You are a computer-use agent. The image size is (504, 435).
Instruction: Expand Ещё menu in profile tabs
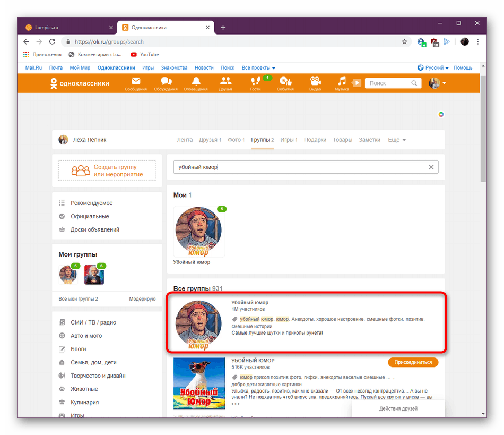397,140
